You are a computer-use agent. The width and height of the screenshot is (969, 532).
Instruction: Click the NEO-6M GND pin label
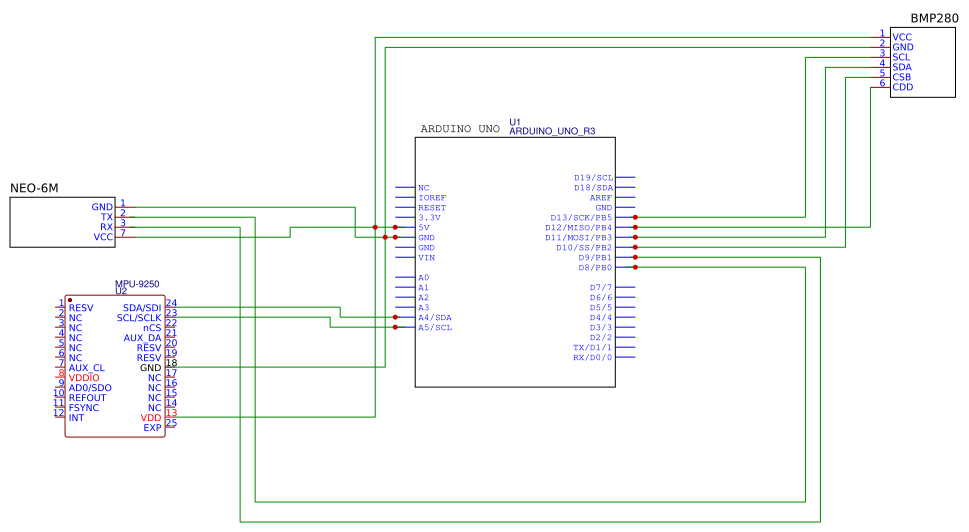pyautogui.click(x=103, y=207)
